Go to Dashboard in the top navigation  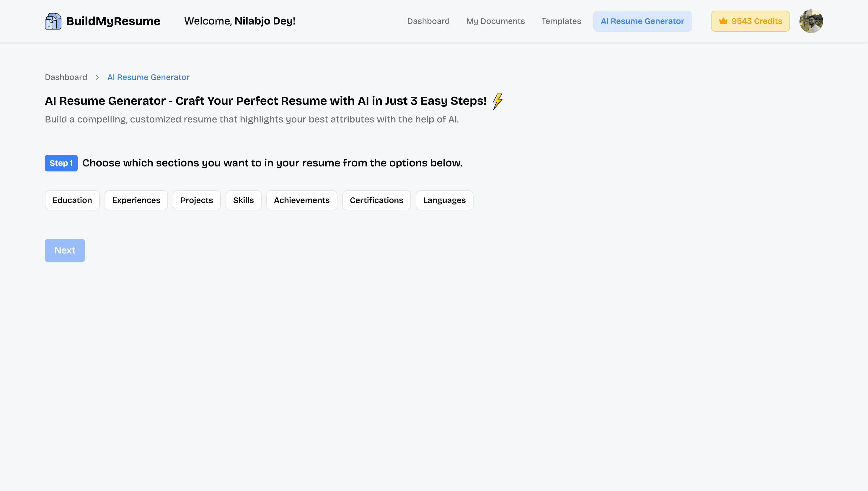pyautogui.click(x=428, y=21)
